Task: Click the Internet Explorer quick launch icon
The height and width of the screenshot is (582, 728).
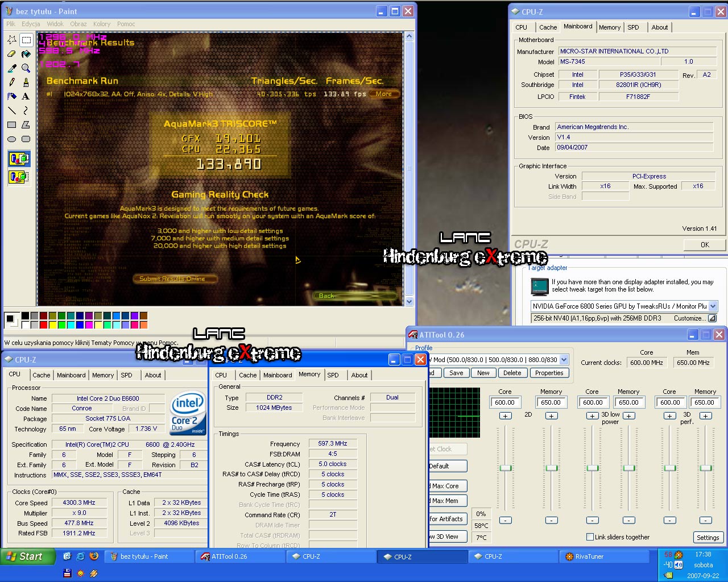Action: [81, 556]
